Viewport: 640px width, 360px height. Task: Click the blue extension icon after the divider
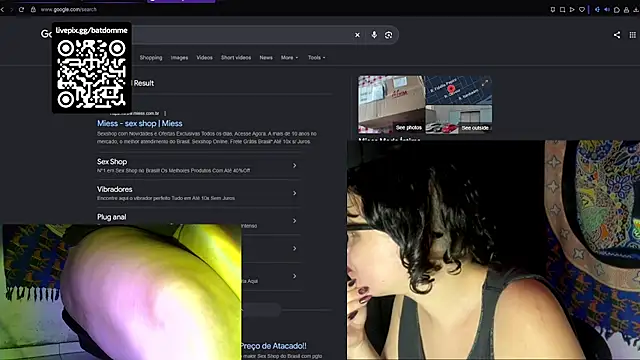point(597,9)
